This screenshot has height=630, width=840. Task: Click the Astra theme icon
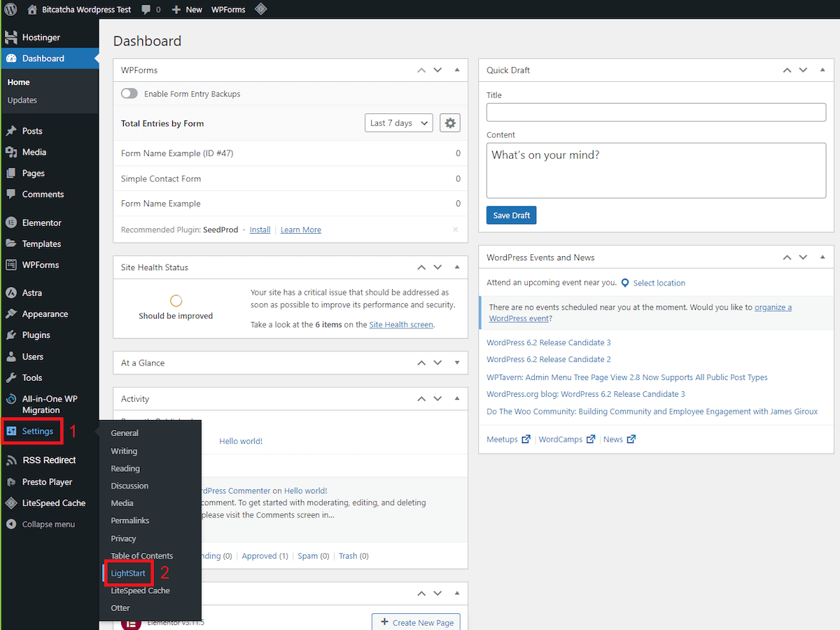pos(11,293)
